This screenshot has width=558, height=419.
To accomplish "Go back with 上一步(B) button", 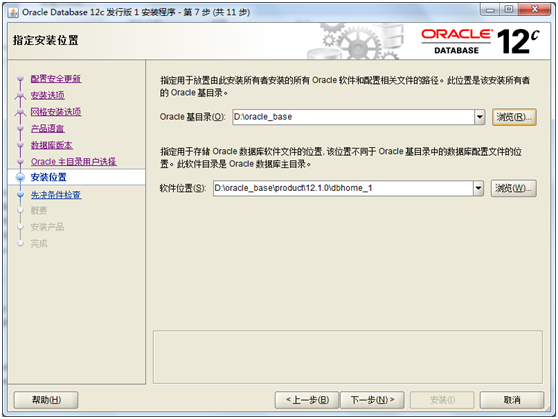I will [307, 400].
